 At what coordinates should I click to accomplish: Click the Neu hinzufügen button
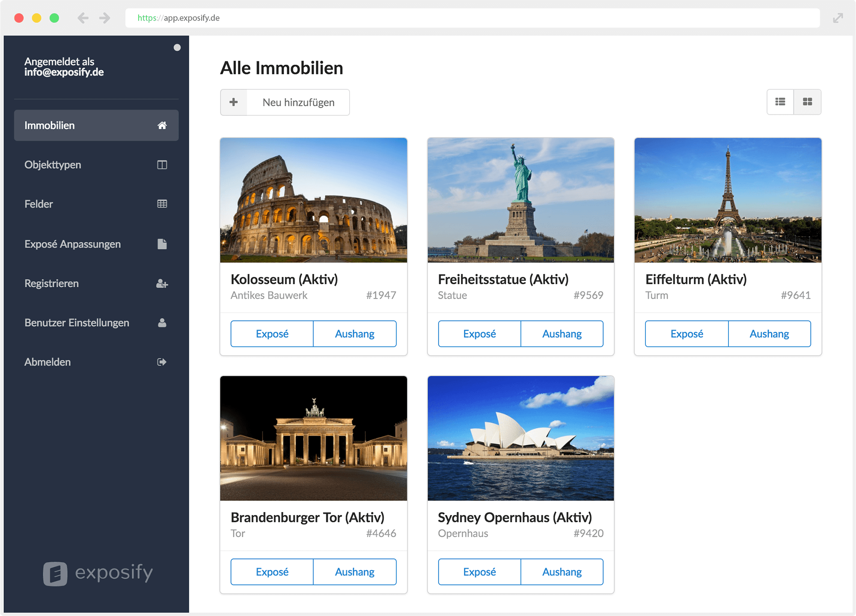pyautogui.click(x=285, y=102)
